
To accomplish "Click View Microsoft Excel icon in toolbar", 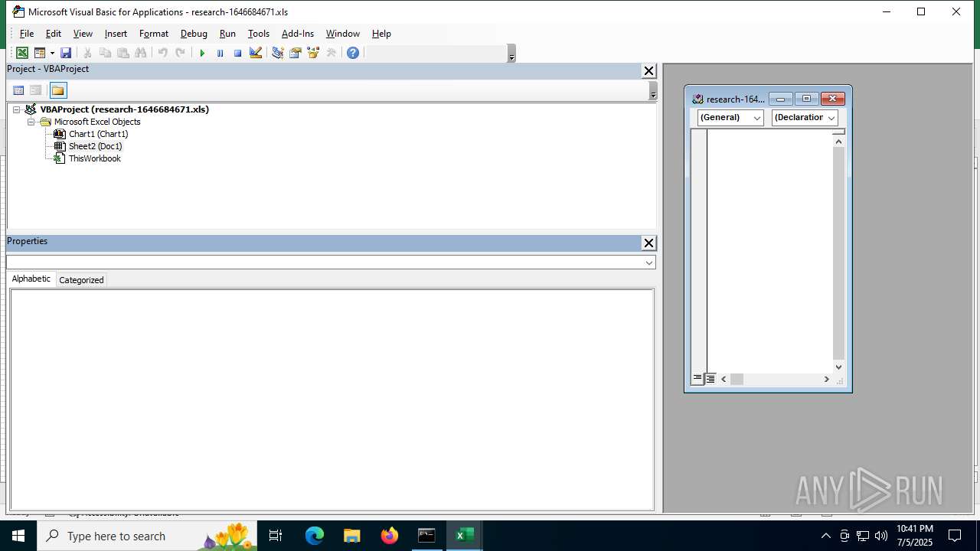I will point(22,53).
